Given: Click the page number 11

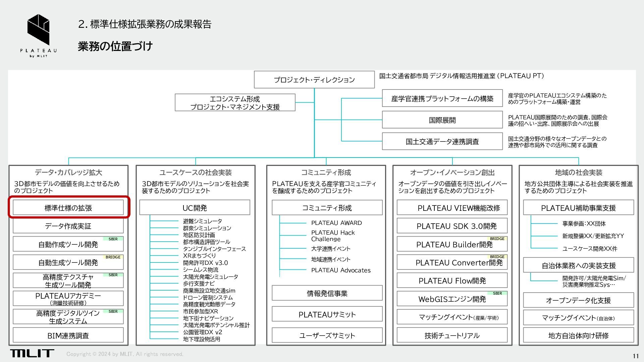Looking at the screenshot, I should 636,356.
